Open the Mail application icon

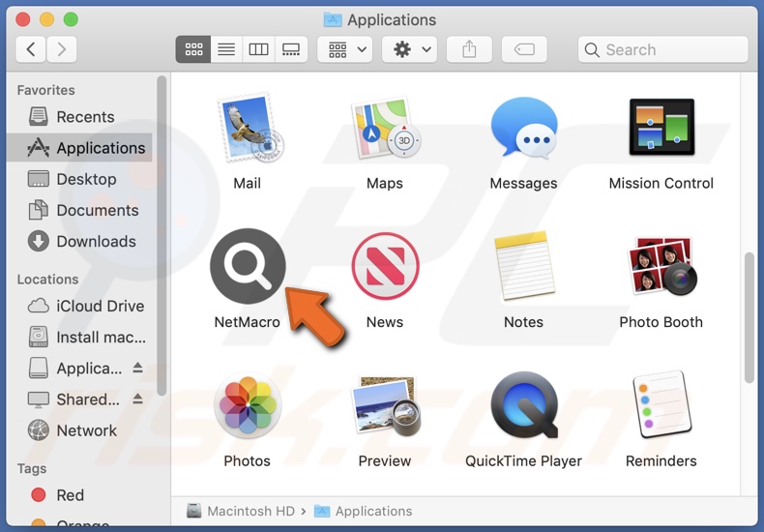point(249,127)
